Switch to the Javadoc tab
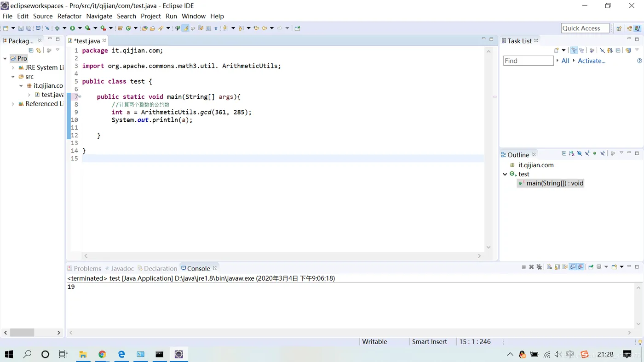Screen dimensions: 644x362 coord(120,268)
